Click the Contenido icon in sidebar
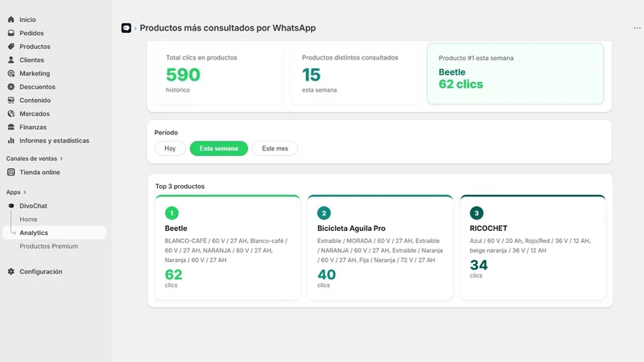Viewport: 644px width, 362px height. pos(11,100)
